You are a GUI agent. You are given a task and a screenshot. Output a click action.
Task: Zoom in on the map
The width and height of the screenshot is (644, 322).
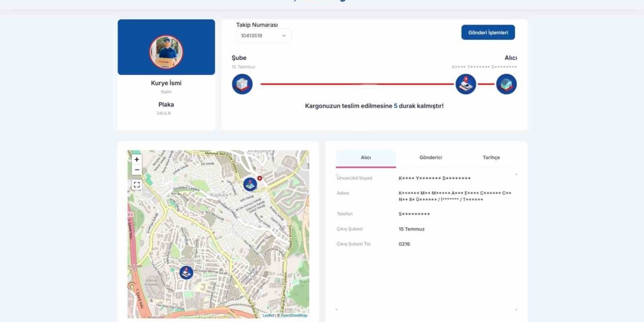coord(137,159)
